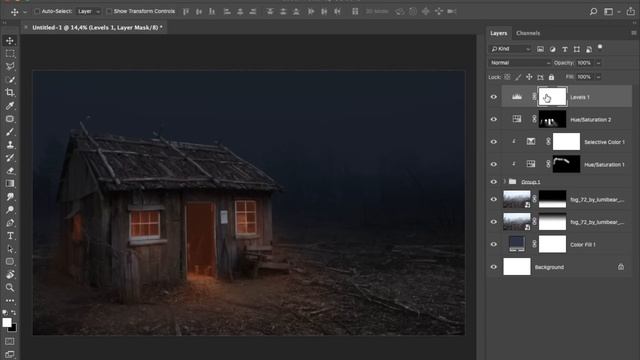Click the Color Fill 1 layer color thumbnail

click(x=517, y=244)
